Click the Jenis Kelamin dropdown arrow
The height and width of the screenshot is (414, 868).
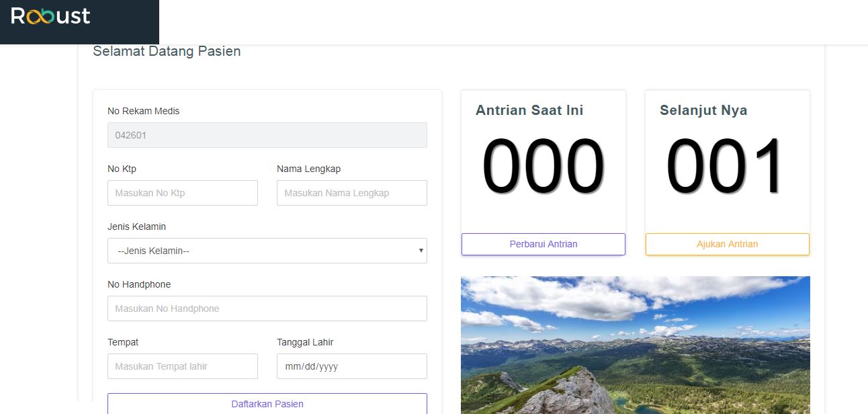tap(421, 250)
